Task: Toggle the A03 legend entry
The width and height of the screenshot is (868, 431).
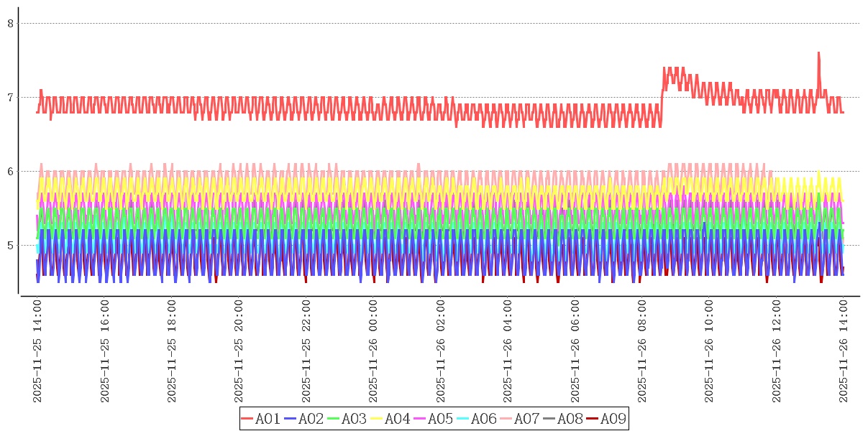Action: point(347,419)
